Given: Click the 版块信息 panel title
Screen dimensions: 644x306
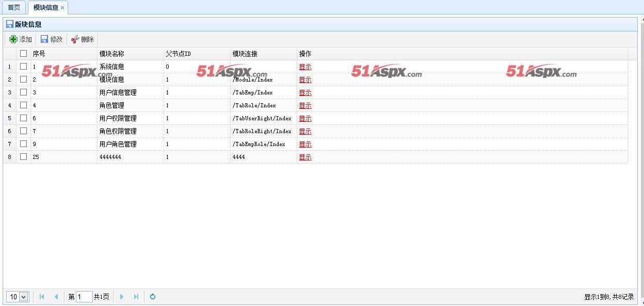Looking at the screenshot, I should [28, 24].
